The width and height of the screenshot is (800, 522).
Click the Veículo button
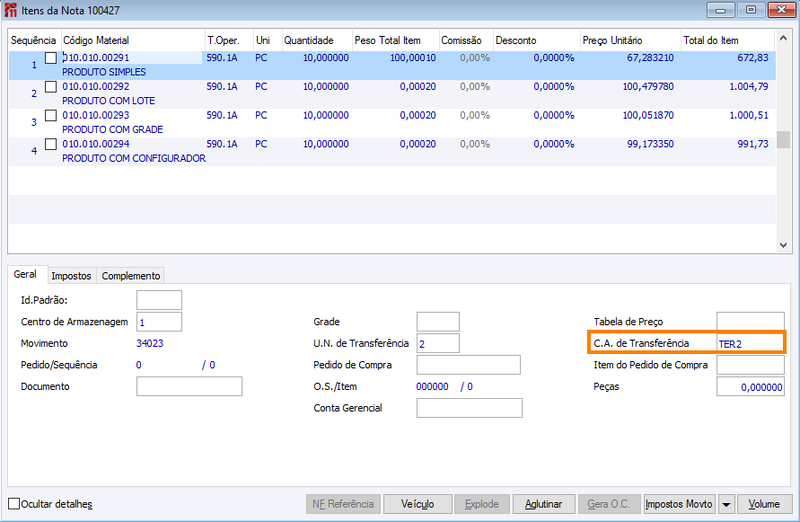coord(417,504)
